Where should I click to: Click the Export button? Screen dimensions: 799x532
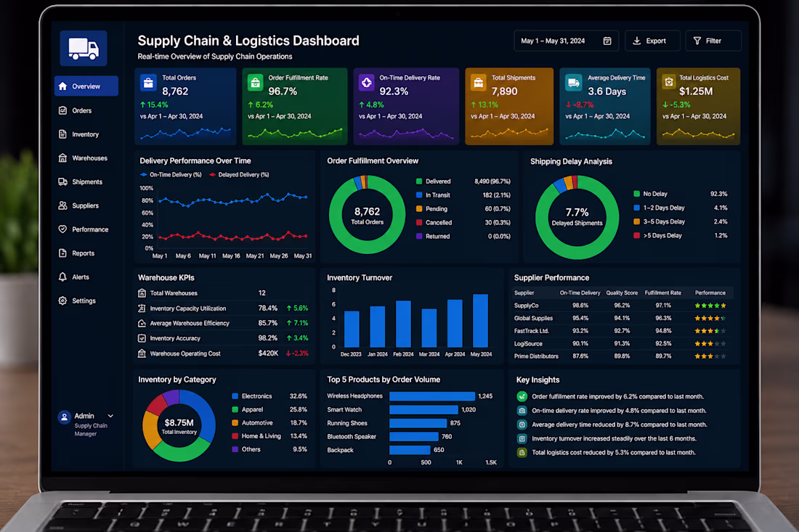click(652, 41)
